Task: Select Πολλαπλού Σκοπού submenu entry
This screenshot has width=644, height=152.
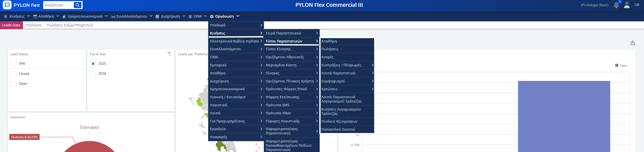Action: [347, 129]
